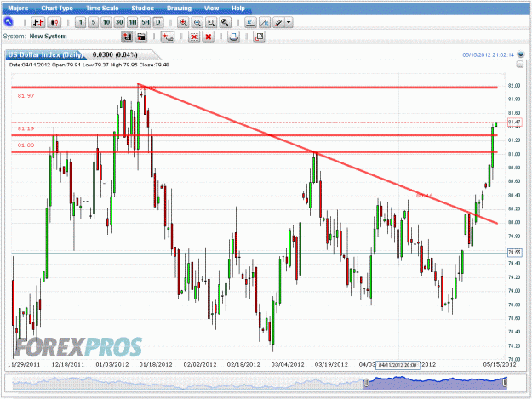The image size is (532, 399).
Task: Set time scale to 5 minutes
Action: [94, 23]
